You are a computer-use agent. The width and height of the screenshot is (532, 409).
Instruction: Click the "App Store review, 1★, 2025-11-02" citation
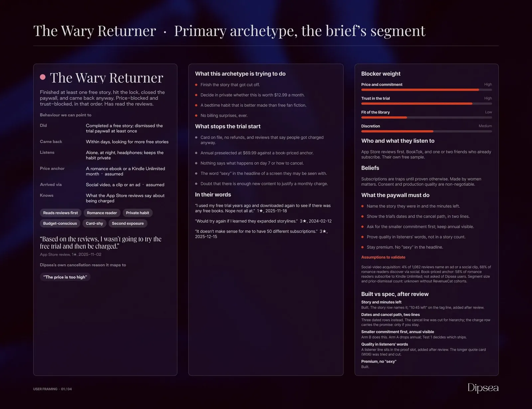coord(70,254)
